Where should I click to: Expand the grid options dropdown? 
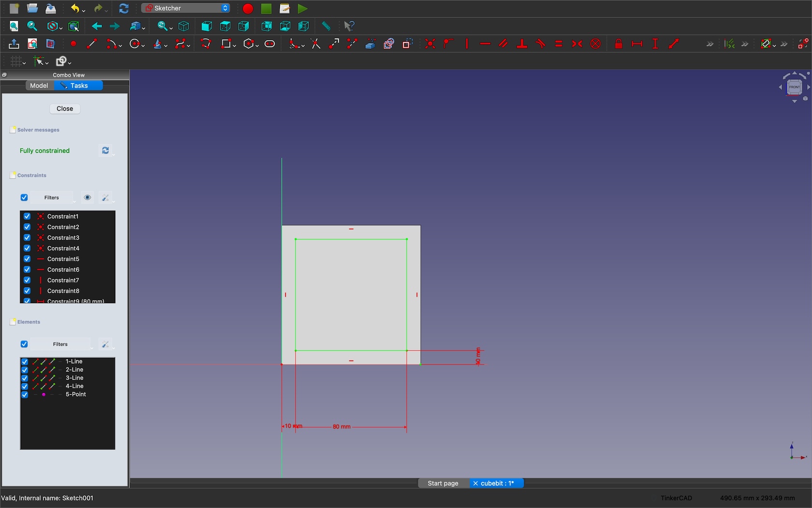click(x=24, y=63)
